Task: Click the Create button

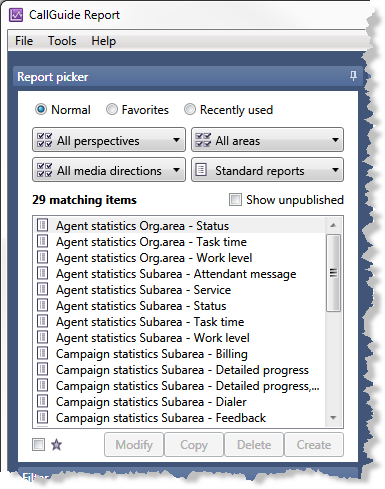Action: pyautogui.click(x=314, y=445)
